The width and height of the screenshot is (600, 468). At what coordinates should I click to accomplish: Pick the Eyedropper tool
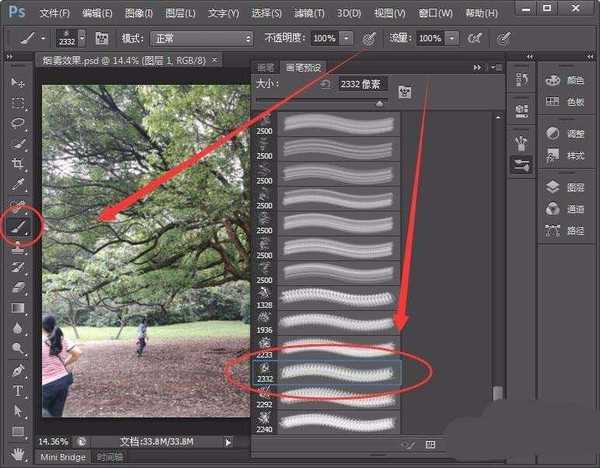[x=18, y=185]
